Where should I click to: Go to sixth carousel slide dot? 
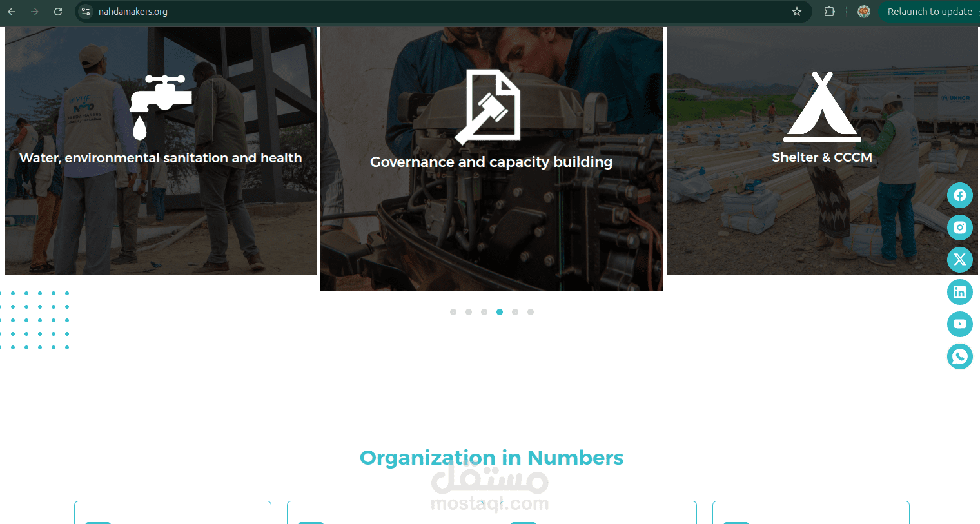click(531, 312)
